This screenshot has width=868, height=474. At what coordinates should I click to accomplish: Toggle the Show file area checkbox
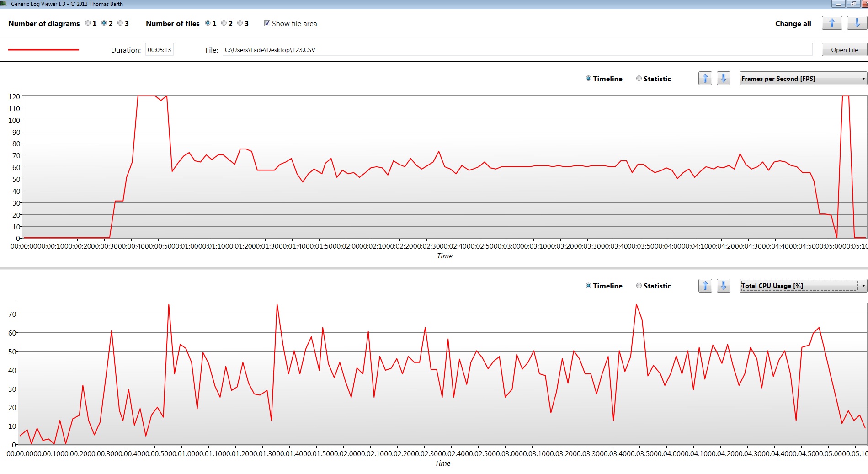267,23
